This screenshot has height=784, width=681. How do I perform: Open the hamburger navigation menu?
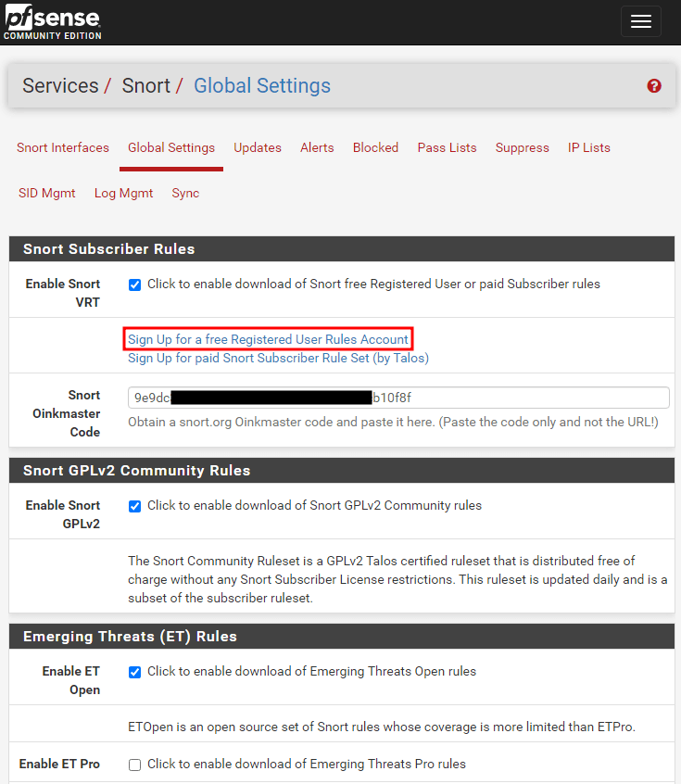pos(640,22)
